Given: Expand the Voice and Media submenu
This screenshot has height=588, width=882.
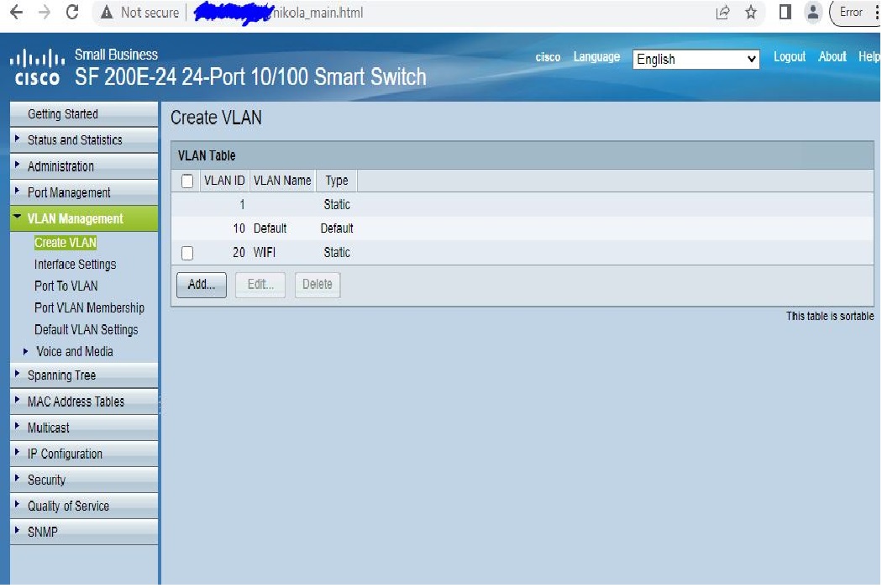Looking at the screenshot, I should tap(74, 352).
